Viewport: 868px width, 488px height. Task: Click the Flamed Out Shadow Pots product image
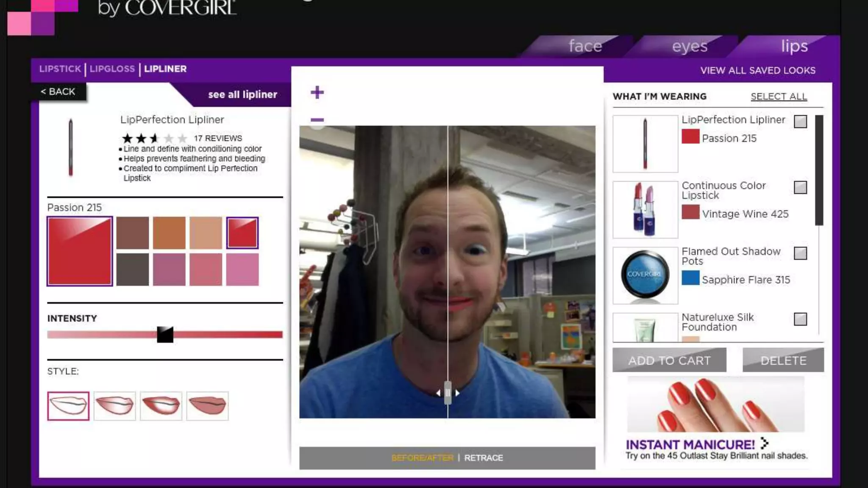[645, 275]
